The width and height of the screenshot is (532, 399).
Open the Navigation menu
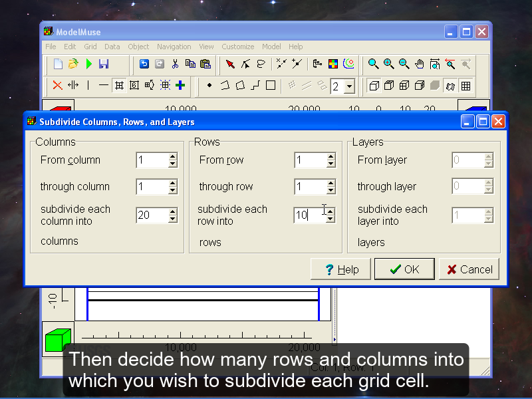174,47
